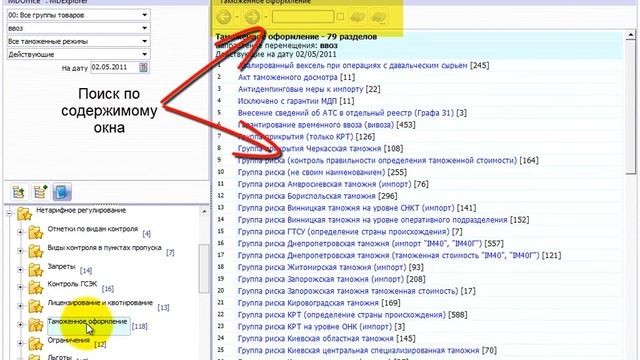The image size is (640, 360).
Task: Open 'Группа риска ГТСУ (определение страны происхождения)' link
Action: click(344, 231)
